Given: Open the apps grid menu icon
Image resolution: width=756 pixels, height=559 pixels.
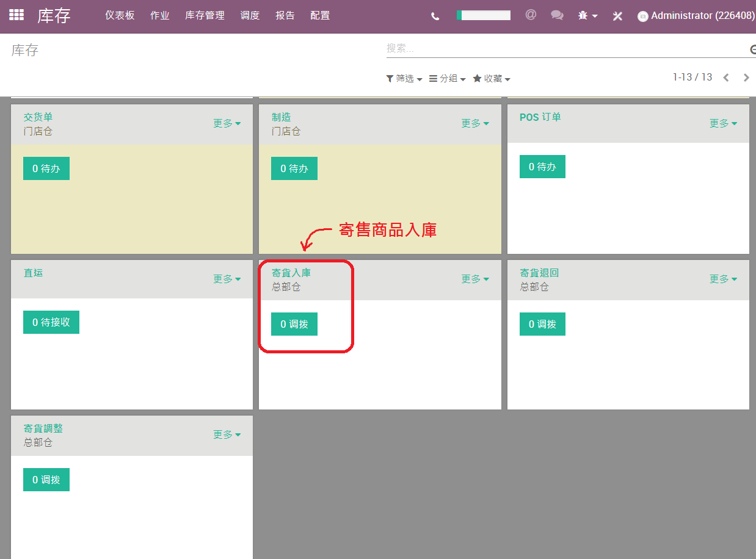Looking at the screenshot, I should click(16, 15).
